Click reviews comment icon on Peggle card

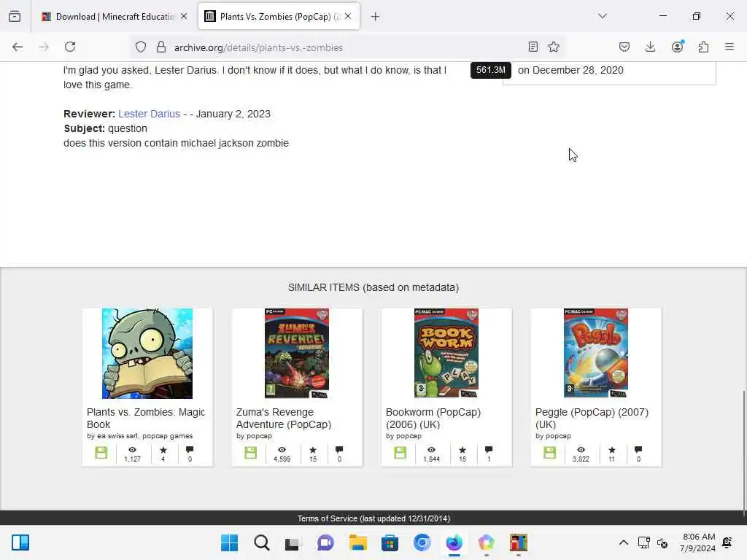click(638, 449)
